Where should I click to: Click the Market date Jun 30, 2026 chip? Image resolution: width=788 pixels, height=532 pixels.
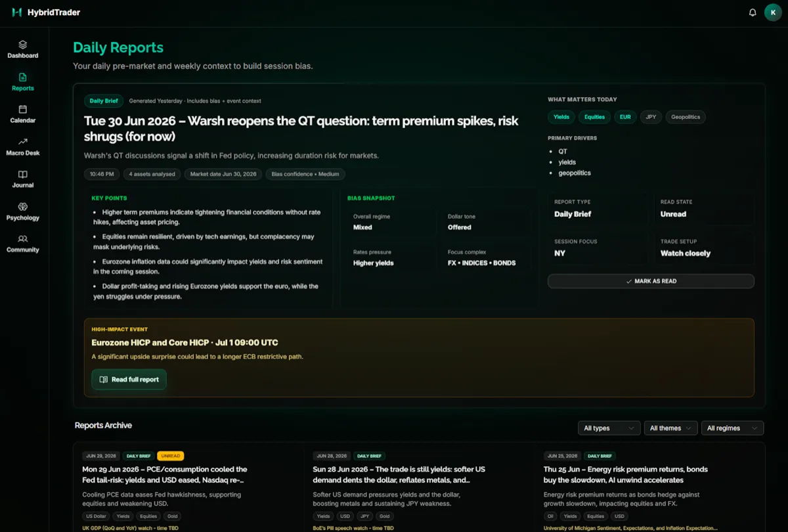pyautogui.click(x=223, y=174)
